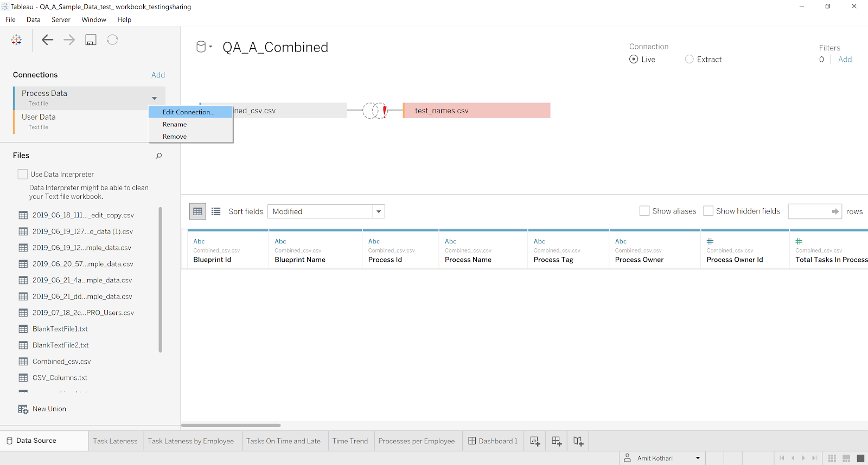The width and height of the screenshot is (868, 465).
Task: Open the Data menu
Action: pos(34,20)
